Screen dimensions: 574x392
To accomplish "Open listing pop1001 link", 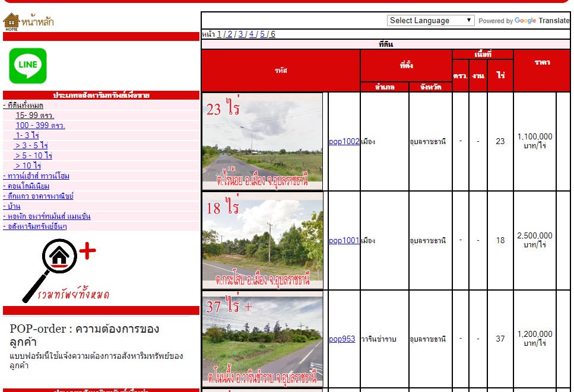I will 344,241.
